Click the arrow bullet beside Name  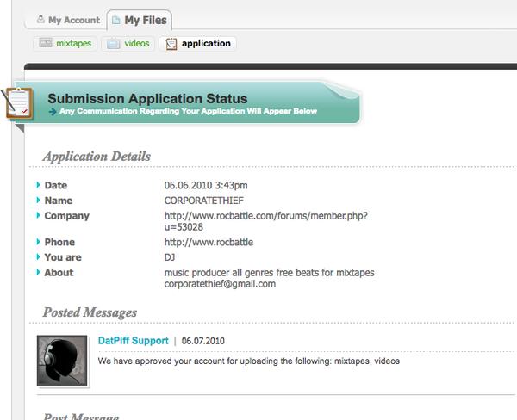(38, 201)
